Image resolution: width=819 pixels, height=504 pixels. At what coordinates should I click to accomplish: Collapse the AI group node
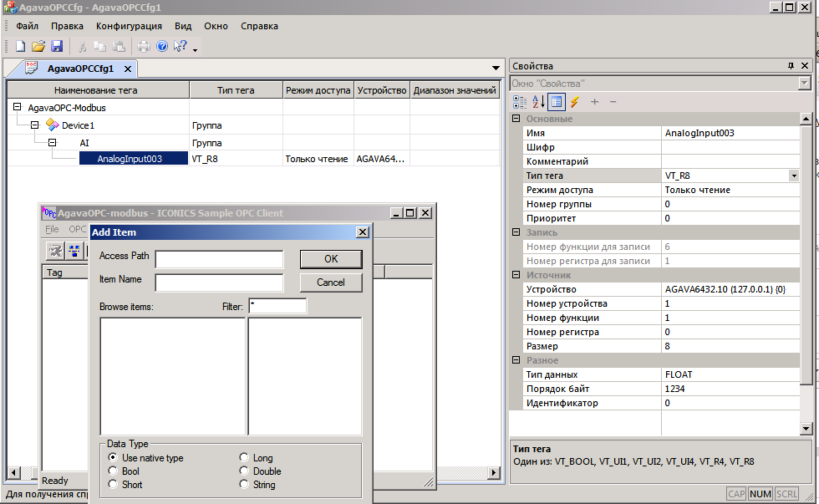click(52, 142)
